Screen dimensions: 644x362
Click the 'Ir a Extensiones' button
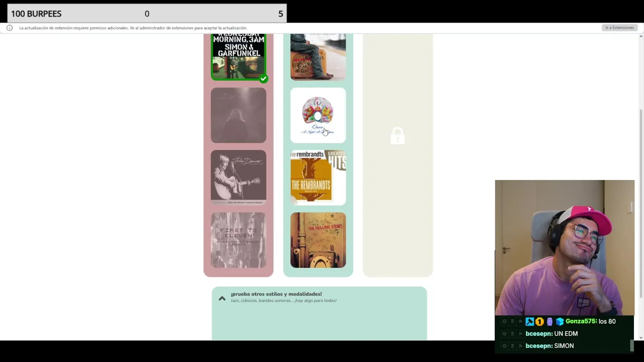(x=619, y=28)
